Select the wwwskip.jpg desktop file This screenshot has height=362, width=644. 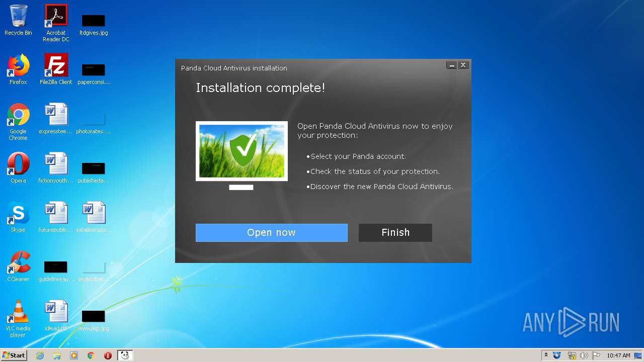(94, 320)
